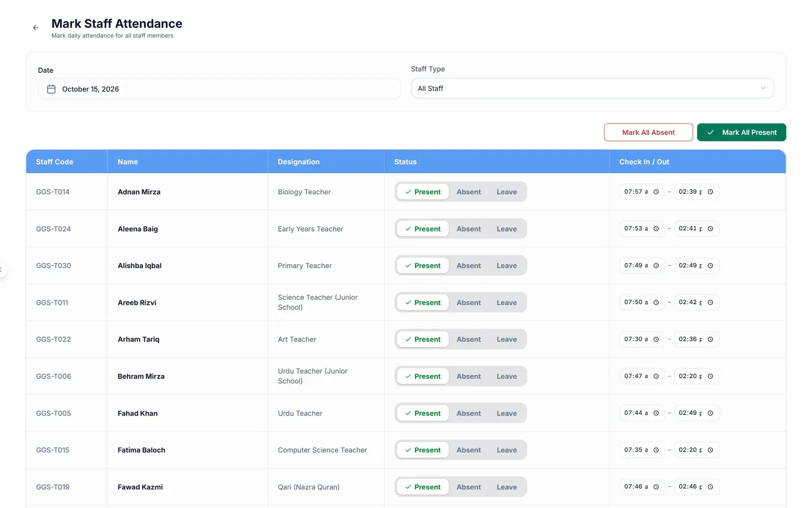Screen dimensions: 812x508
Task: Click staff code GGS-T022
Action: pos(53,339)
